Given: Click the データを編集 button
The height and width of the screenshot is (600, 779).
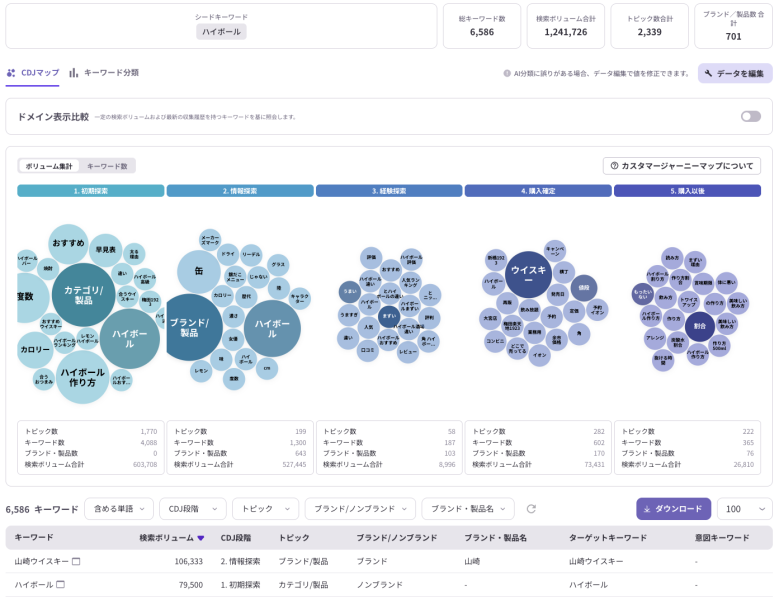Looking at the screenshot, I should (x=734, y=73).
